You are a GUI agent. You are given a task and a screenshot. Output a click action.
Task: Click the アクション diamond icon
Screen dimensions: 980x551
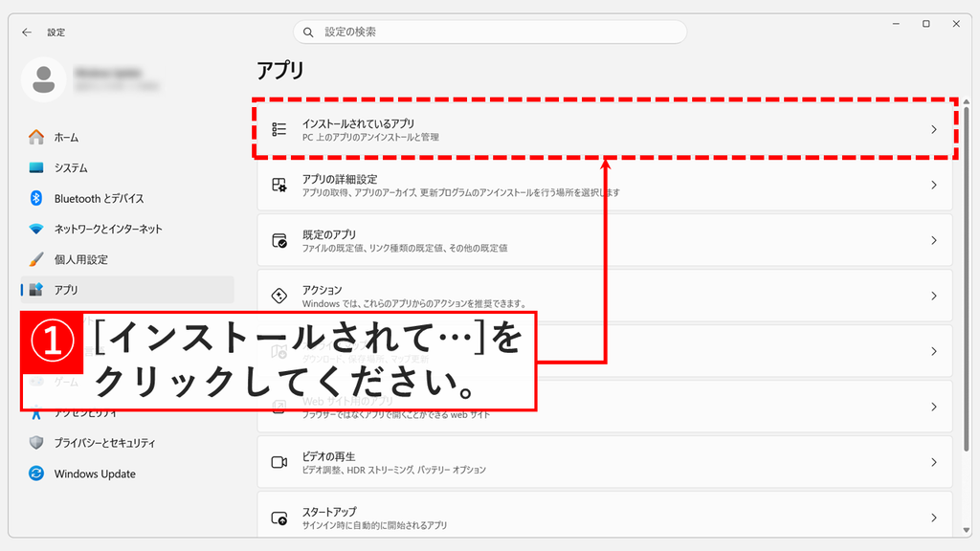point(278,296)
